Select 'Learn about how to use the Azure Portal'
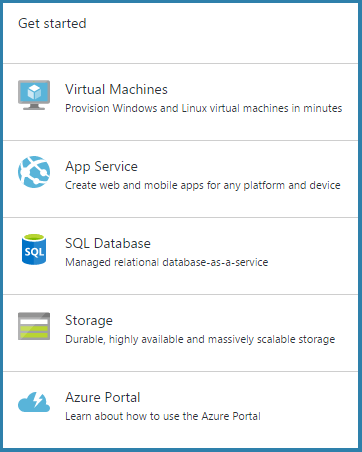This screenshot has width=362, height=452. tap(163, 416)
